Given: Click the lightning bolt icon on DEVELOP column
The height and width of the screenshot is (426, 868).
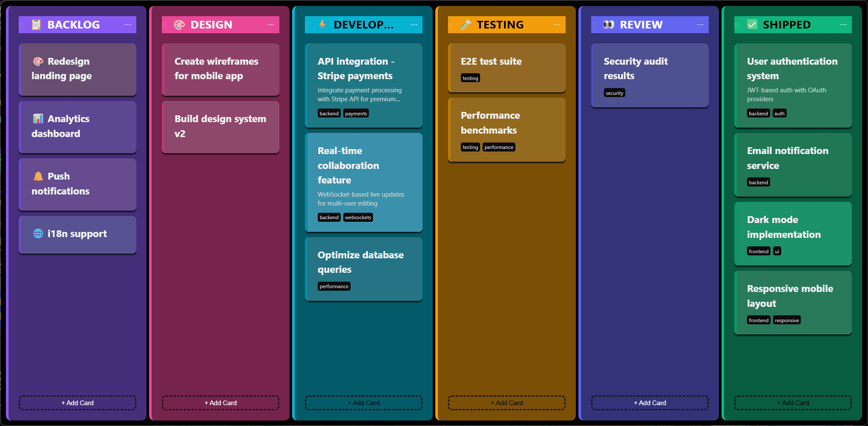Looking at the screenshot, I should [x=322, y=24].
